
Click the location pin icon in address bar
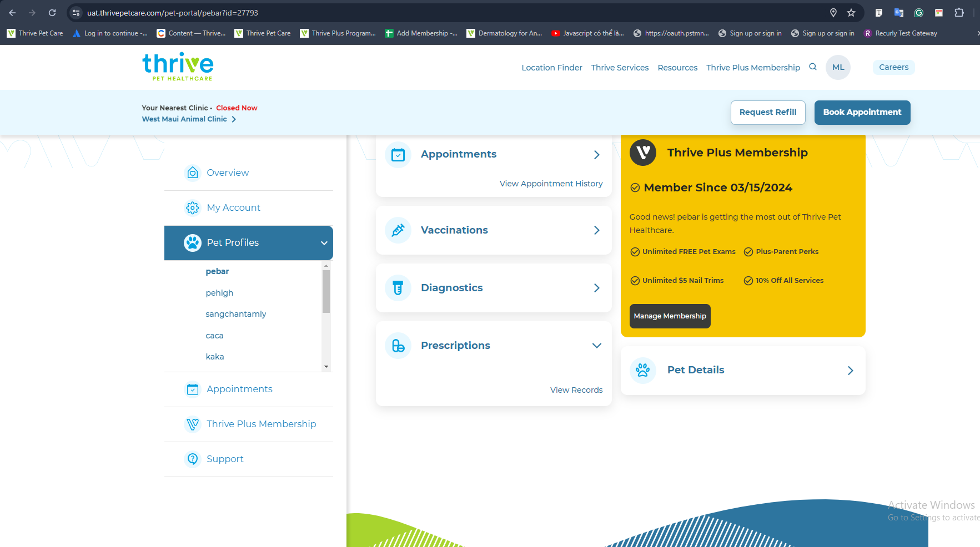(x=833, y=13)
